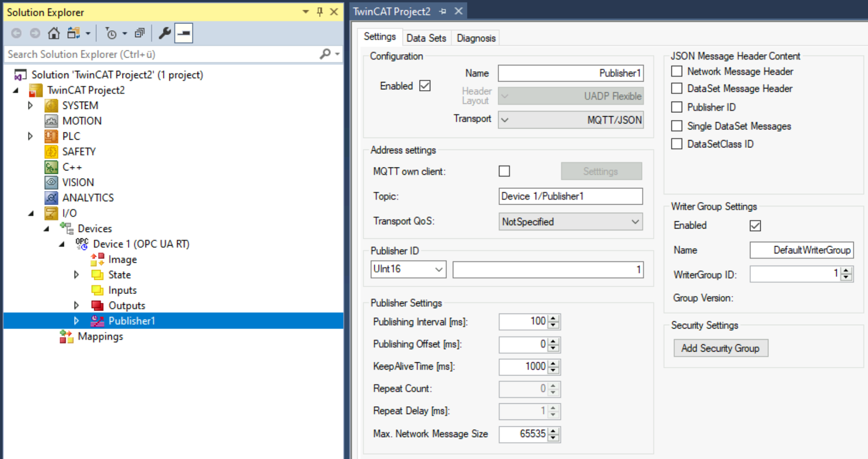
Task: Click the SAFETY node icon
Action: [x=51, y=151]
